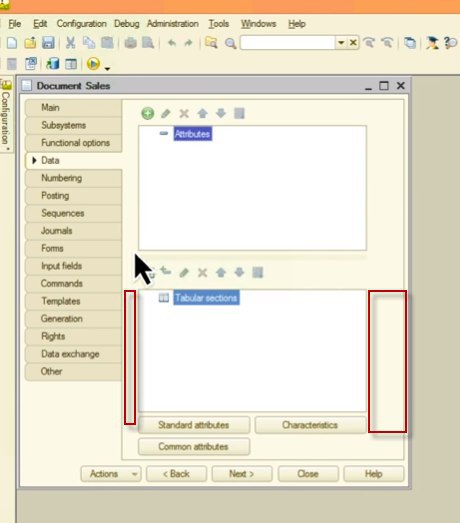Viewport: 460px width, 523px height.
Task: Click in the toolbar search text field
Action: click(288, 43)
